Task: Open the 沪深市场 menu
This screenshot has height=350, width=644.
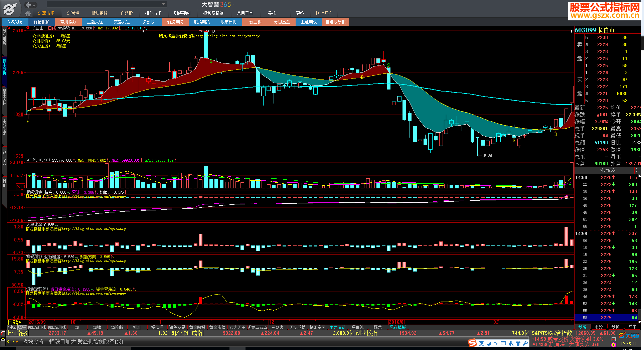Action: tap(46, 13)
